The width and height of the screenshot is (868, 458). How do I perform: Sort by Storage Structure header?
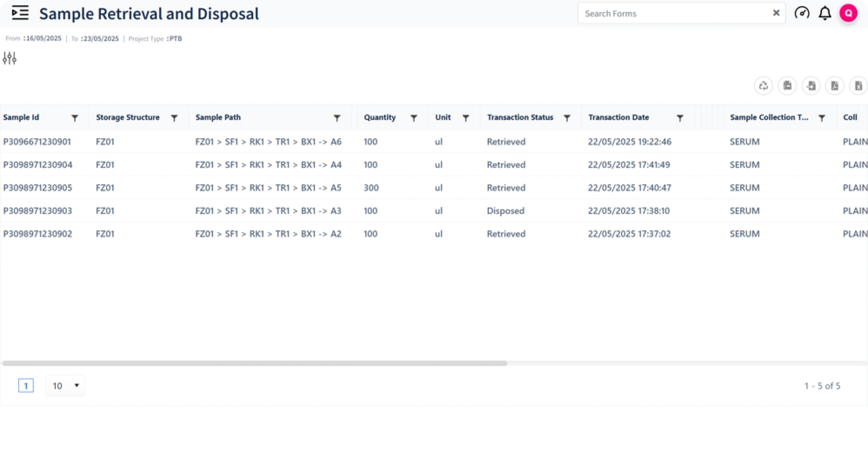click(x=128, y=117)
